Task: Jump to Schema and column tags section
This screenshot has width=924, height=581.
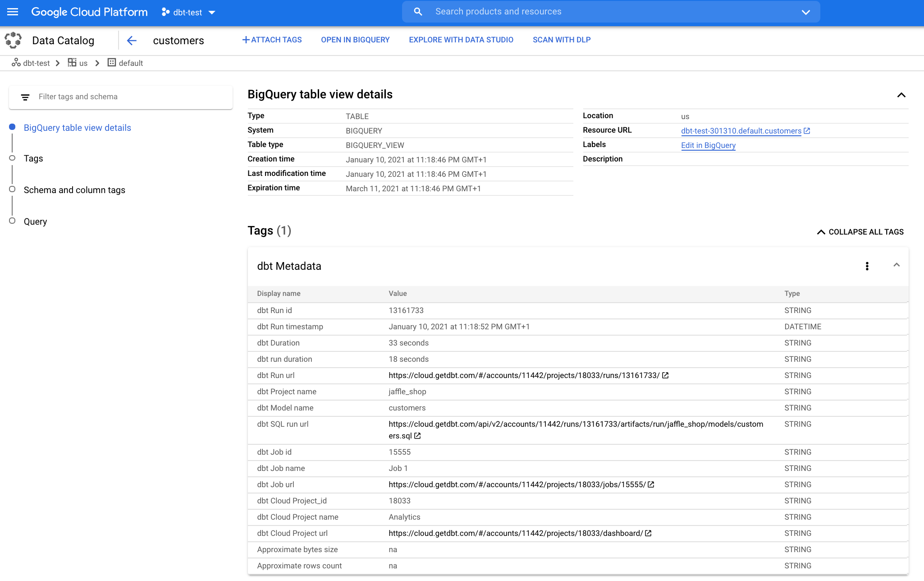Action: pos(74,190)
